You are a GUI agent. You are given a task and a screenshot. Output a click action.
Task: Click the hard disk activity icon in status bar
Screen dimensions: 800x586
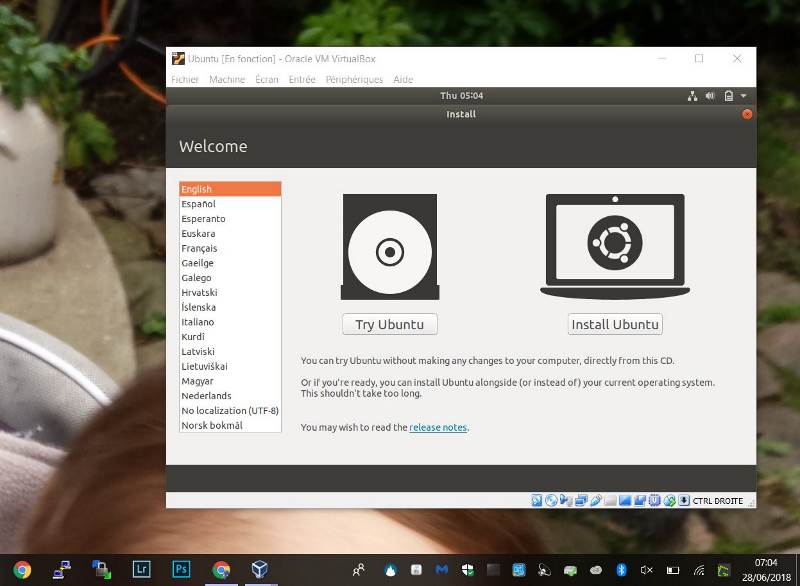click(537, 501)
